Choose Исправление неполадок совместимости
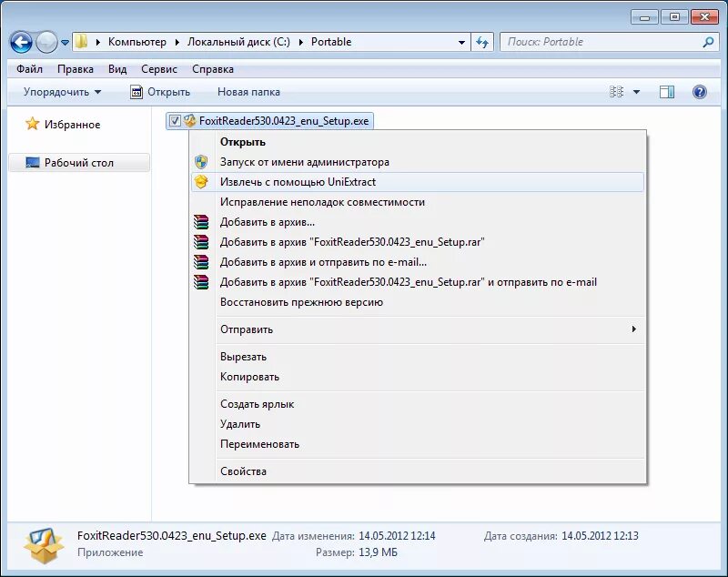The width and height of the screenshot is (728, 577). tap(418, 202)
